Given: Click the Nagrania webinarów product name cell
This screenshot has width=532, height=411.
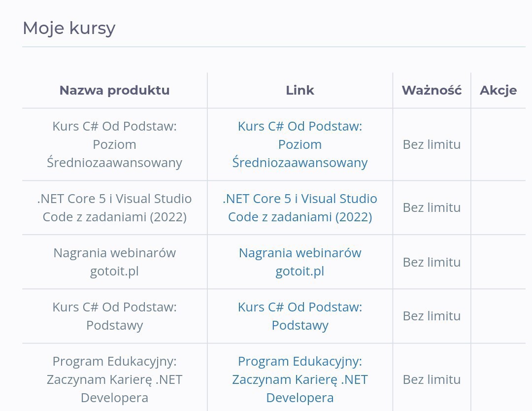Looking at the screenshot, I should [x=114, y=262].
